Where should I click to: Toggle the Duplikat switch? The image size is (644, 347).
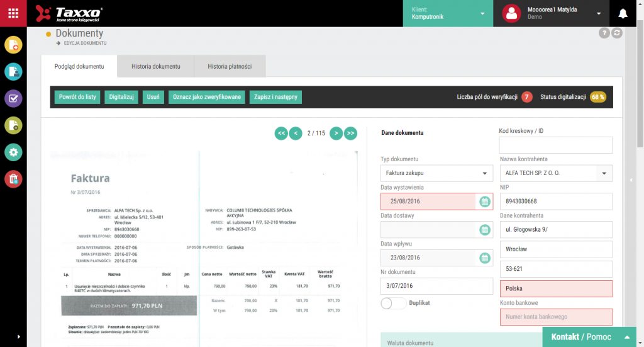(x=394, y=304)
